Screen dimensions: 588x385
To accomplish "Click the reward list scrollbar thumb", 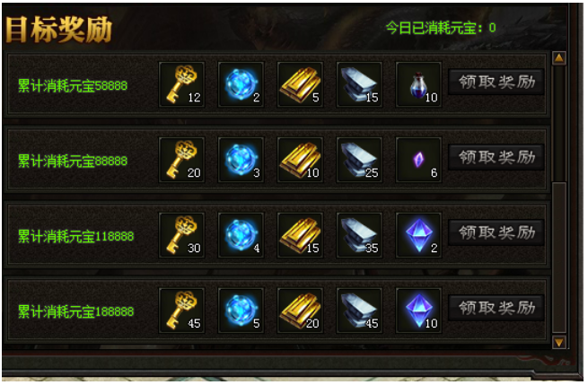I will click(559, 258).
